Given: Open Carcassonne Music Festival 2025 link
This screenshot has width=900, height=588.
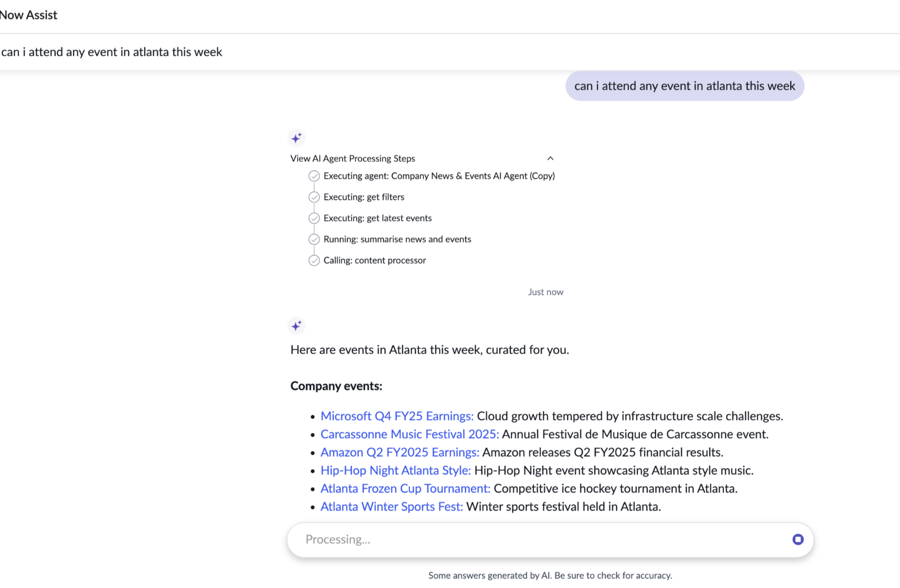Looking at the screenshot, I should [x=409, y=434].
